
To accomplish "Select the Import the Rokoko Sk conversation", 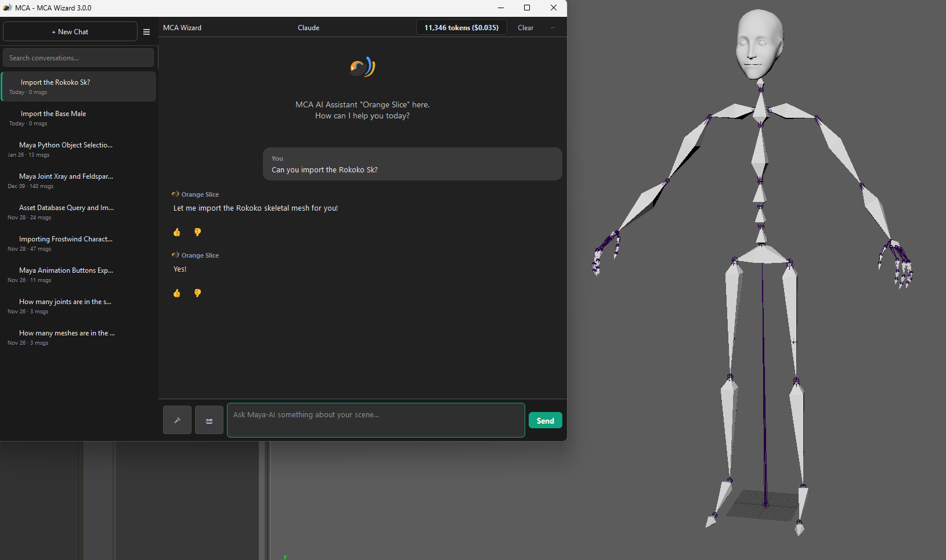I will 78,86.
